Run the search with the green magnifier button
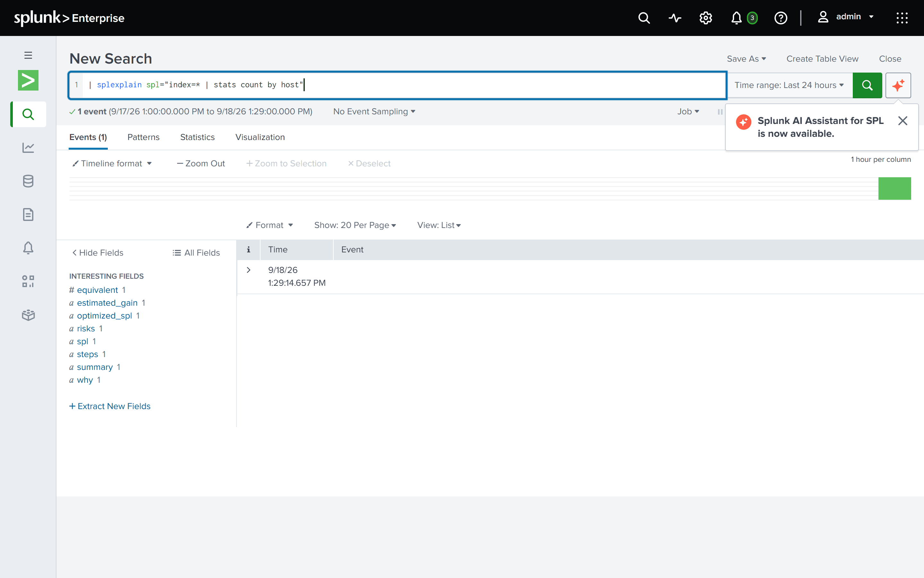 tap(867, 85)
